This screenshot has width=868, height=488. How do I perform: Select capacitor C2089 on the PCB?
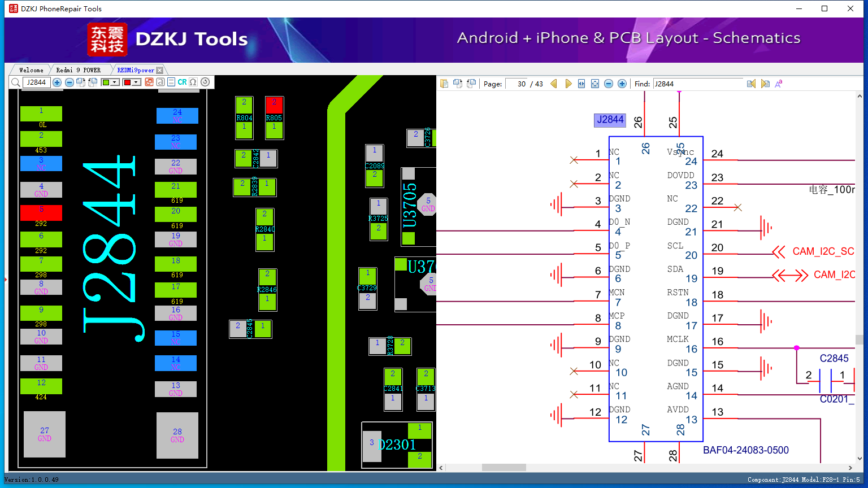(374, 166)
